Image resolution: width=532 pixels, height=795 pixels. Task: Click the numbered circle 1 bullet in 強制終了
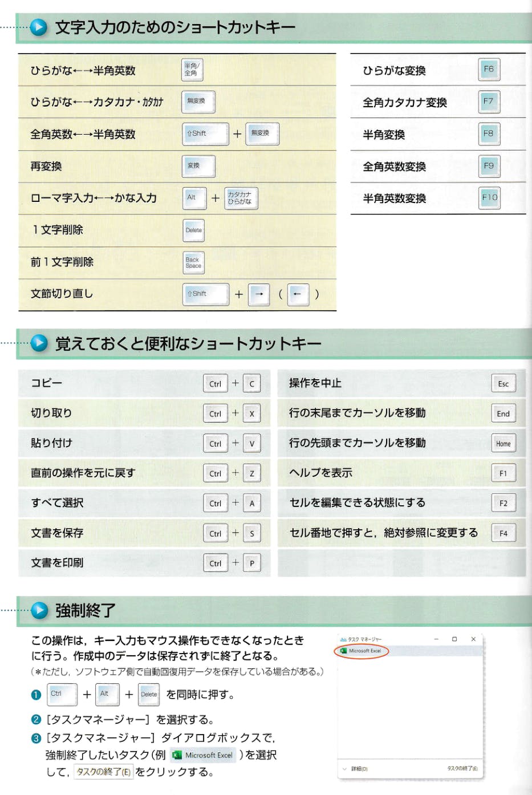click(36, 695)
